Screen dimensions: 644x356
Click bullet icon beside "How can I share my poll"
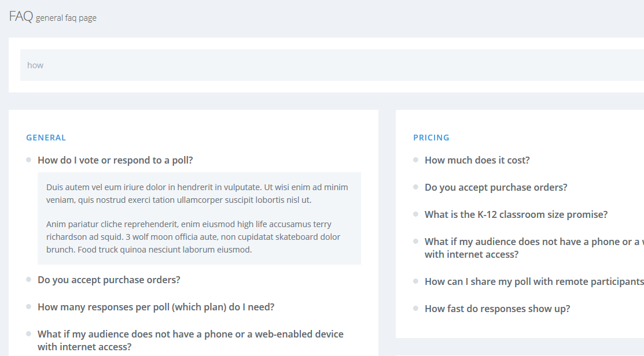pos(415,281)
